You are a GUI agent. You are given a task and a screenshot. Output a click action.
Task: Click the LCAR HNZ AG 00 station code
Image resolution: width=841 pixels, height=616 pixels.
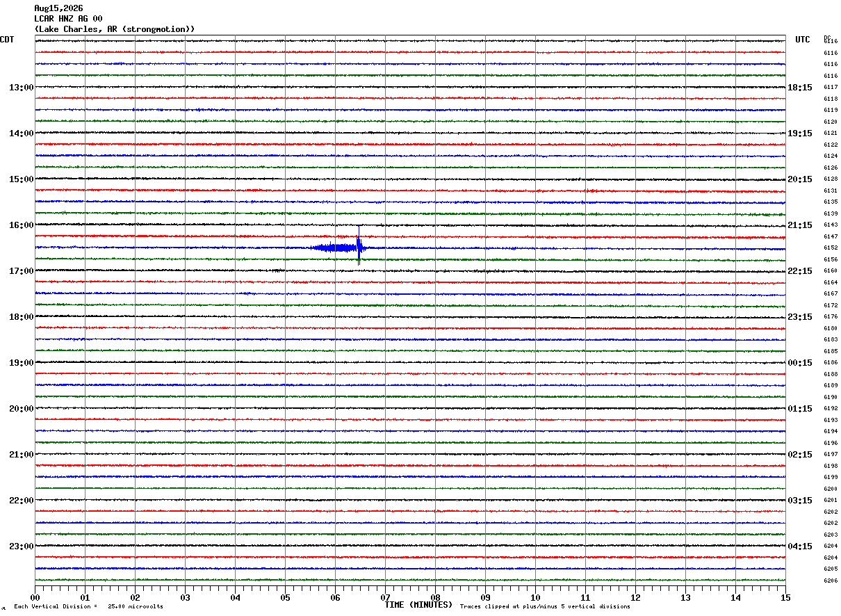pos(68,19)
